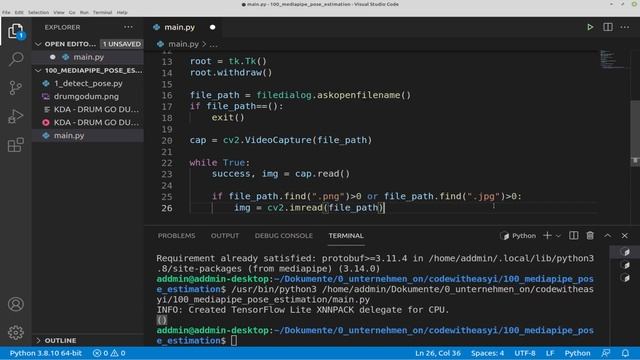Change the LF end of line sequence
The width and height of the screenshot is (640, 360).
tap(550, 353)
